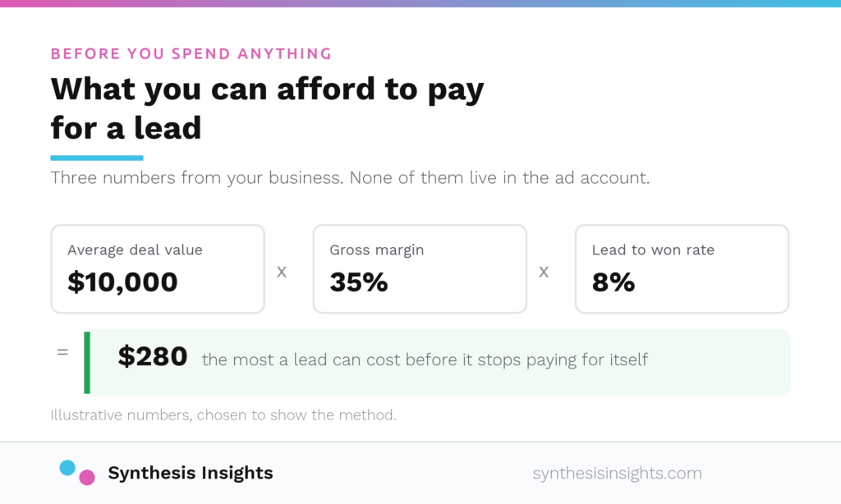Click the Synthesis Insights blue-pink dot logo
This screenshot has height=504, width=841.
pyautogui.click(x=77, y=472)
